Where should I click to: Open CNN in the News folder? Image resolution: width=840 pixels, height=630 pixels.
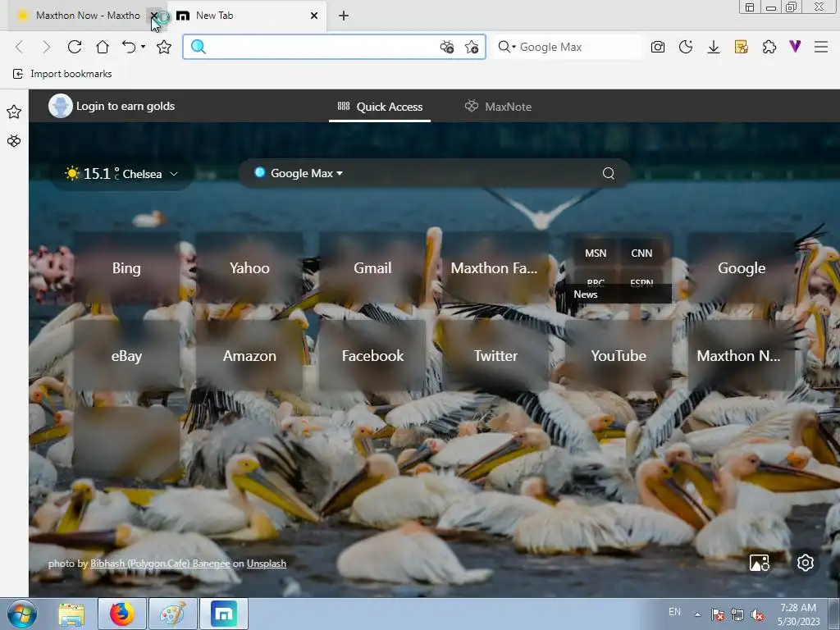coord(641,253)
